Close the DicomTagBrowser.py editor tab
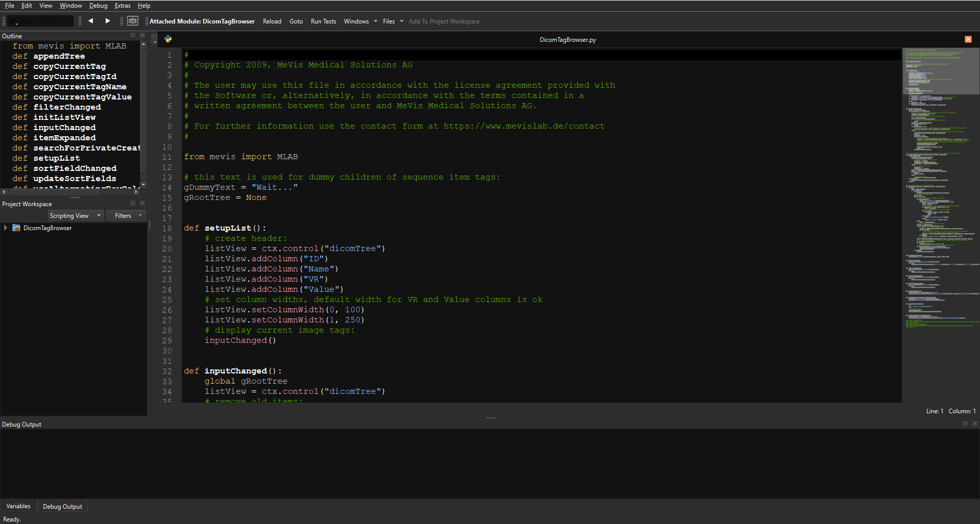The image size is (980, 524). click(x=968, y=39)
